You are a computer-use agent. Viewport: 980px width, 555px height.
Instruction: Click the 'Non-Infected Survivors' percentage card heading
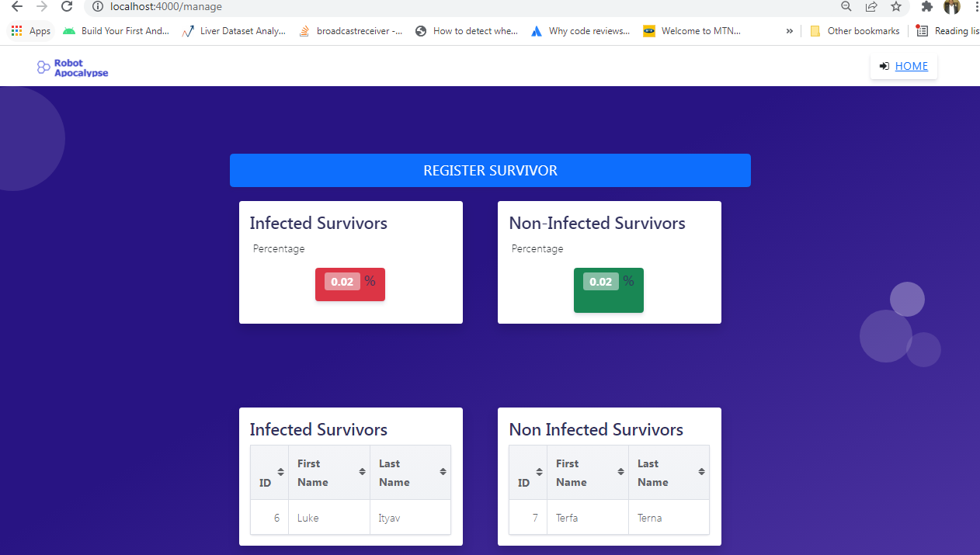pos(597,224)
